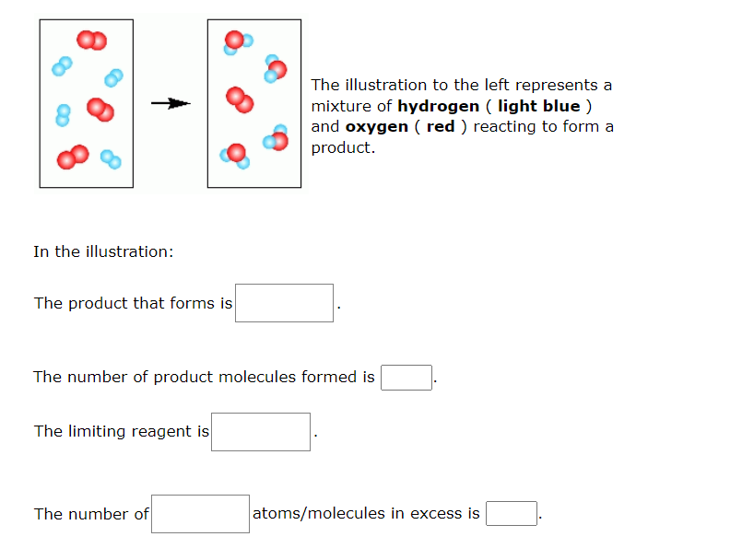The height and width of the screenshot is (560, 754).
Task: Click inside the product name input field
Action: (284, 303)
